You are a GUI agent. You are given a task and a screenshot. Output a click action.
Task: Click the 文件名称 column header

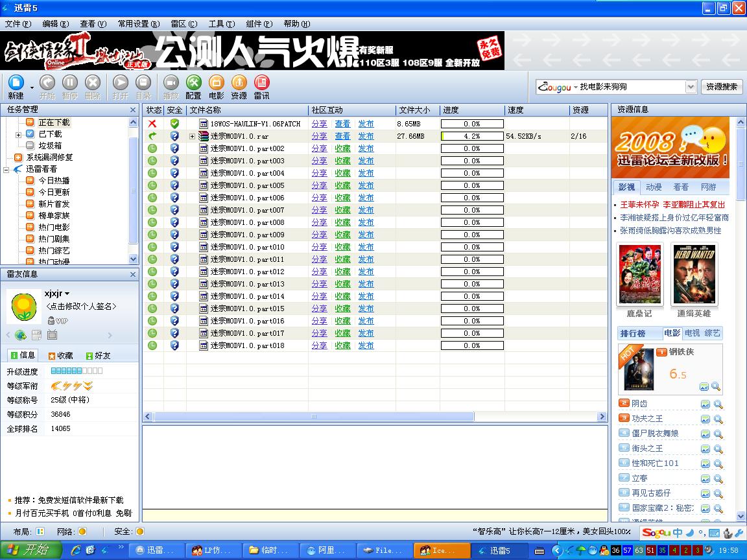tap(247, 110)
